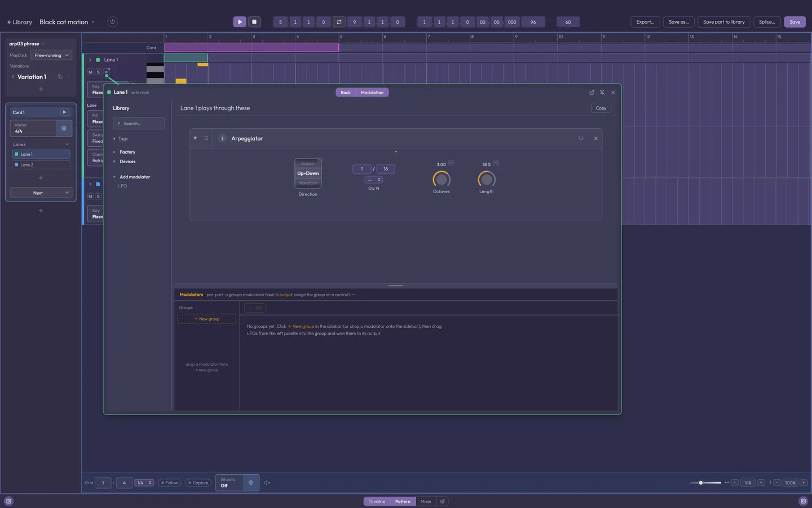Switch to the Rack tab
Screen dimensions: 812x508
(346, 93)
